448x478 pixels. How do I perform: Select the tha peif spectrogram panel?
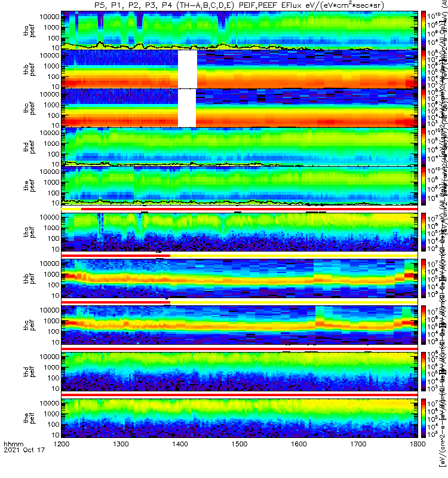point(240,232)
